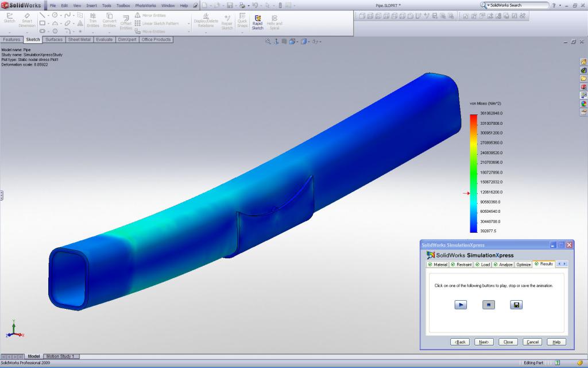Switch to the Surfaces tab
The width and height of the screenshot is (588, 368).
tap(54, 40)
